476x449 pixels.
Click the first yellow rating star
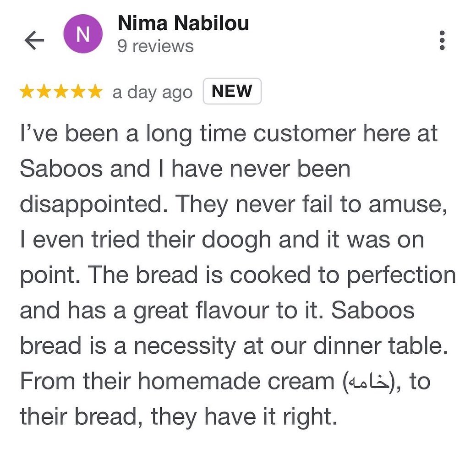coord(27,92)
